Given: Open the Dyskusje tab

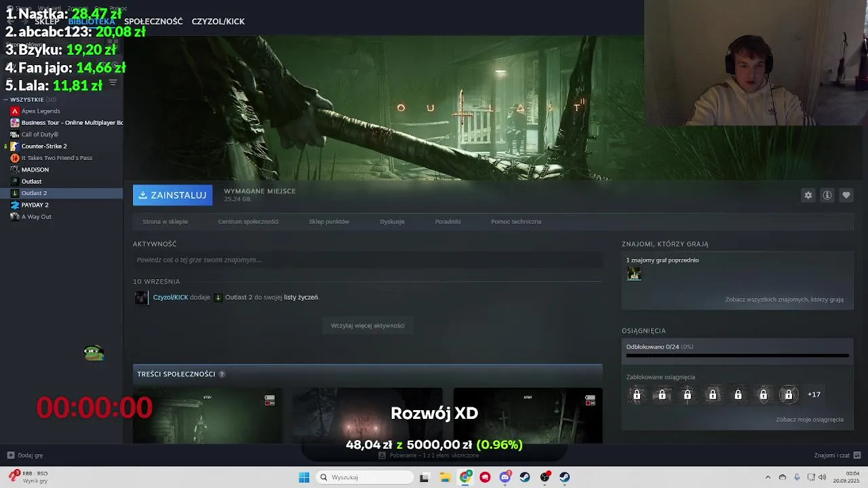Looking at the screenshot, I should [x=392, y=222].
